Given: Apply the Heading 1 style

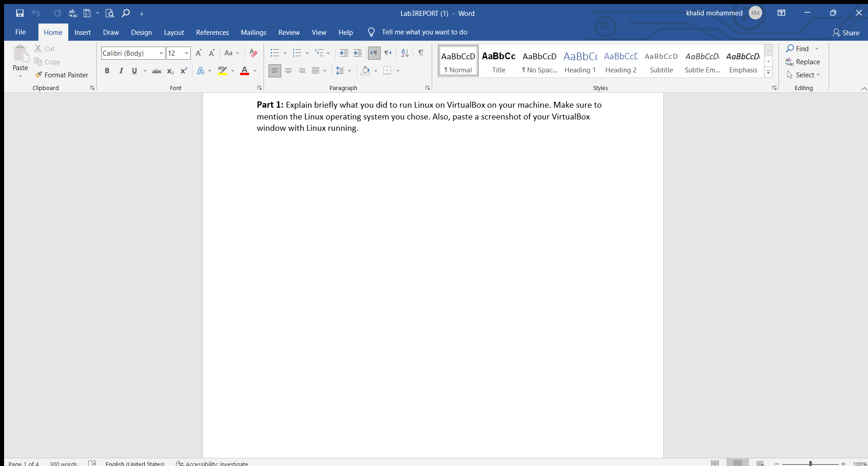Looking at the screenshot, I should point(580,61).
